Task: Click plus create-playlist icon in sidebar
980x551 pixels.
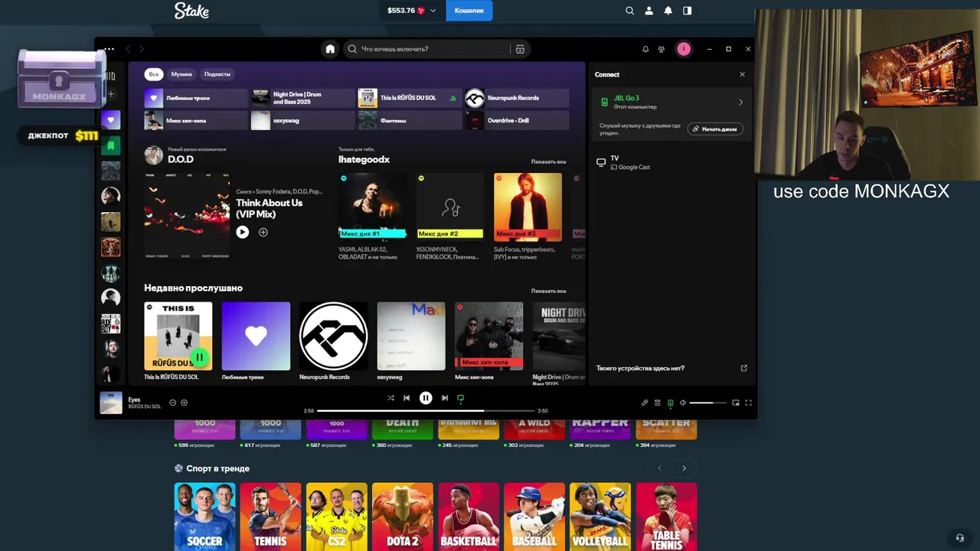Action: (111, 94)
